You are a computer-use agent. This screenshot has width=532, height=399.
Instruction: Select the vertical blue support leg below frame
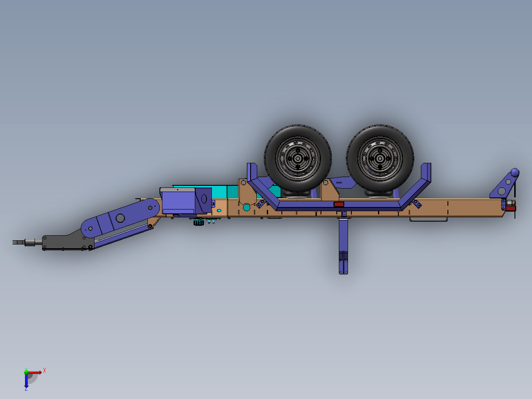[x=343, y=246]
